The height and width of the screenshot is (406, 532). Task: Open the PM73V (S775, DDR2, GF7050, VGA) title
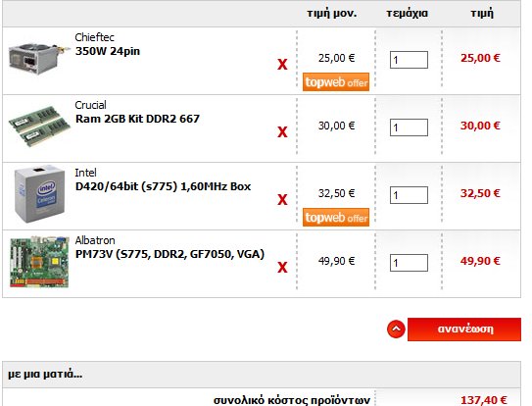click(x=169, y=254)
